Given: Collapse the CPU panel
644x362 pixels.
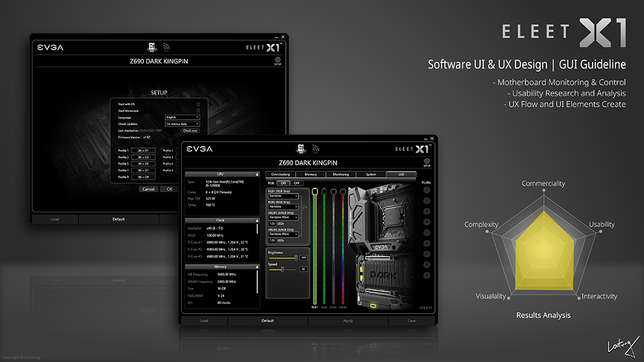Looking at the screenshot, I should (257, 174).
